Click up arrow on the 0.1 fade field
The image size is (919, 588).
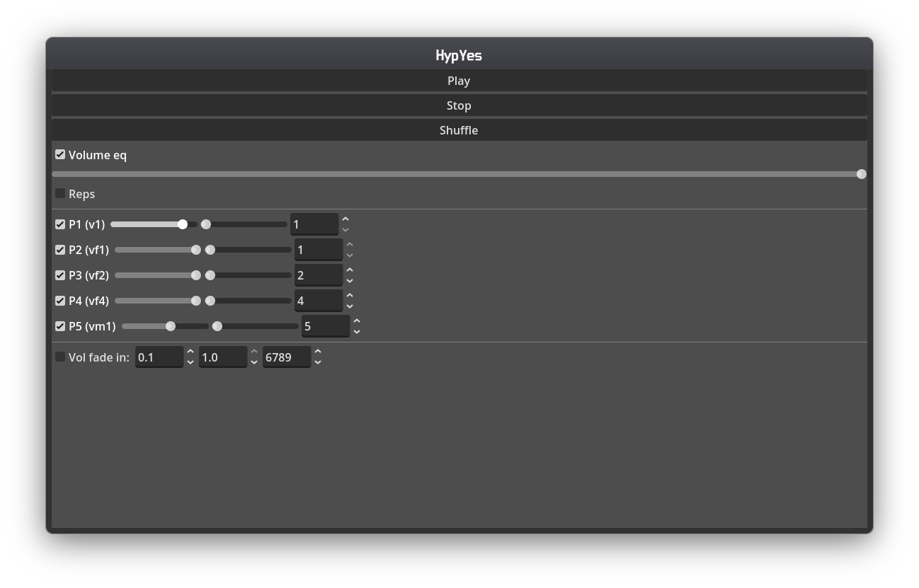tap(190, 352)
